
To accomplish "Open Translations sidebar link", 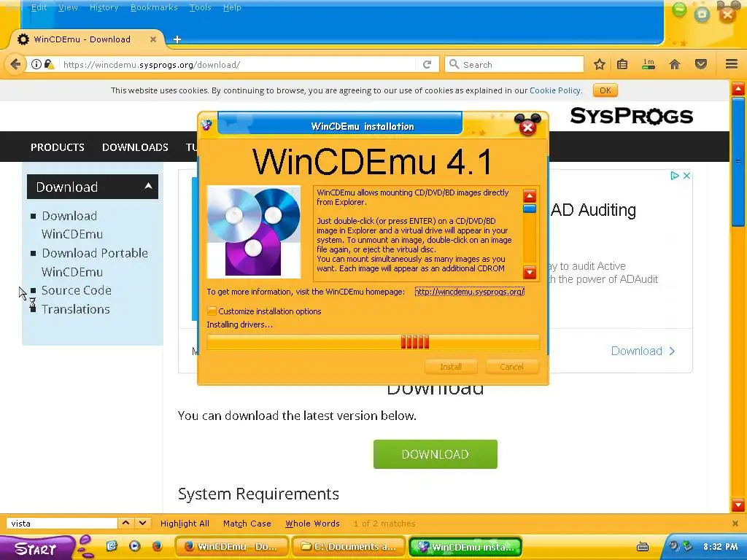I will click(x=76, y=309).
